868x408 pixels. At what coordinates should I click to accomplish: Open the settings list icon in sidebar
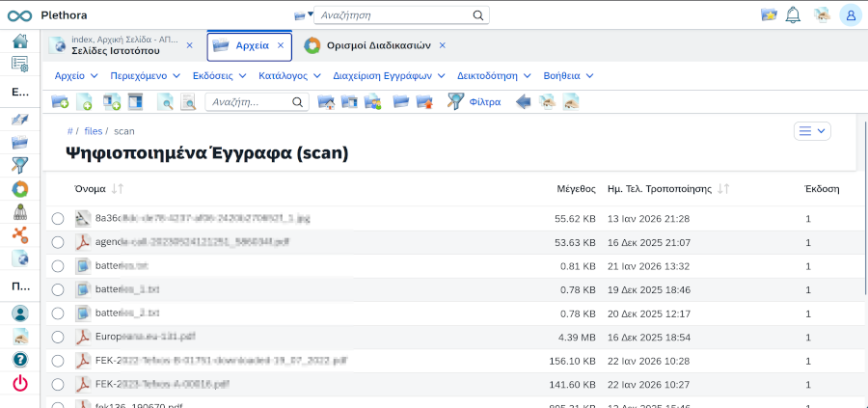pos(20,65)
